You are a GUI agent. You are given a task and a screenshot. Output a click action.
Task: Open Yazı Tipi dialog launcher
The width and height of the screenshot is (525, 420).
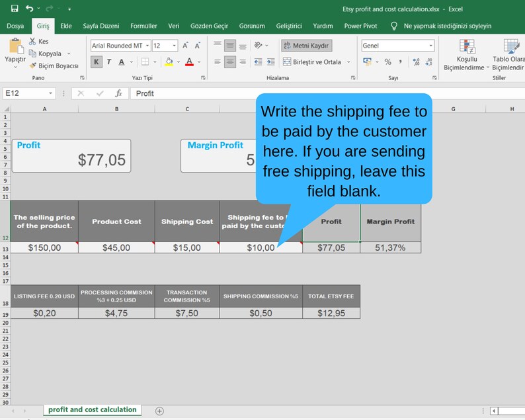tap(203, 77)
